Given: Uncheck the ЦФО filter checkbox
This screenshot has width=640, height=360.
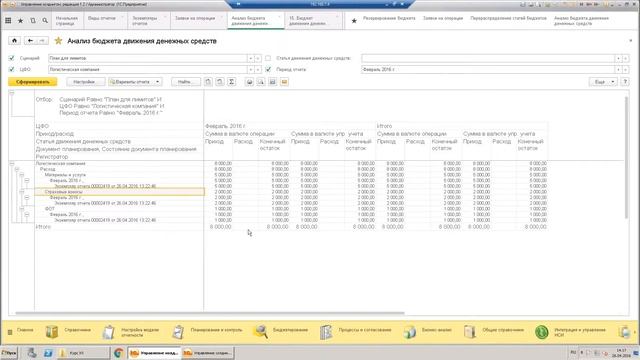Looking at the screenshot, I should (11, 69).
